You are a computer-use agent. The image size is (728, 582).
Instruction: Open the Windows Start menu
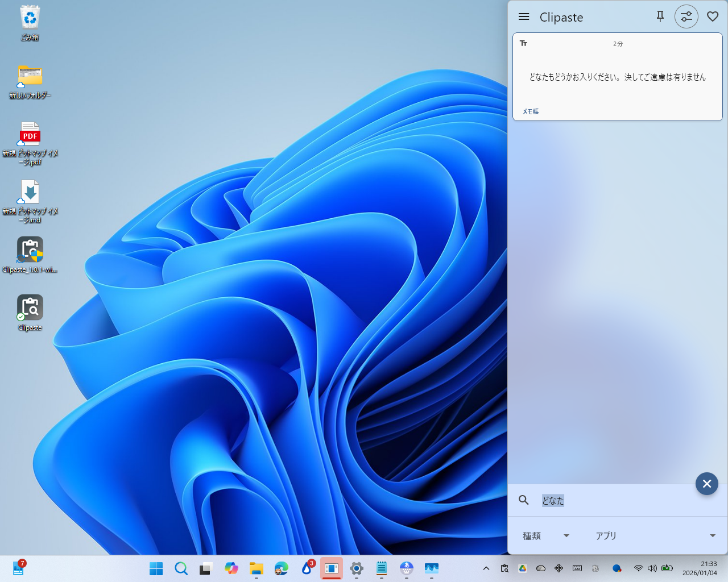(156, 568)
